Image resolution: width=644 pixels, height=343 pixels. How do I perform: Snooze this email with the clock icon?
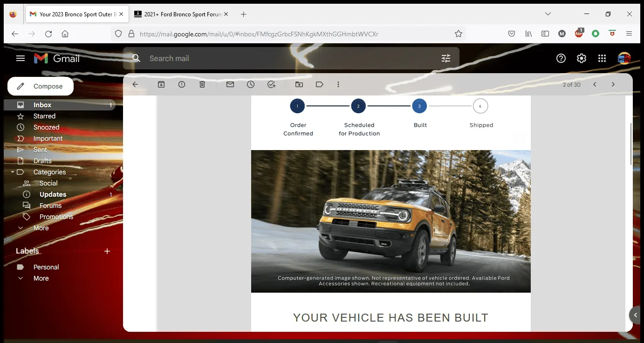[251, 84]
